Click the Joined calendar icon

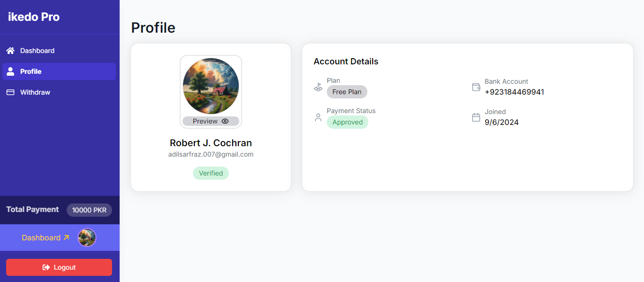click(x=476, y=117)
